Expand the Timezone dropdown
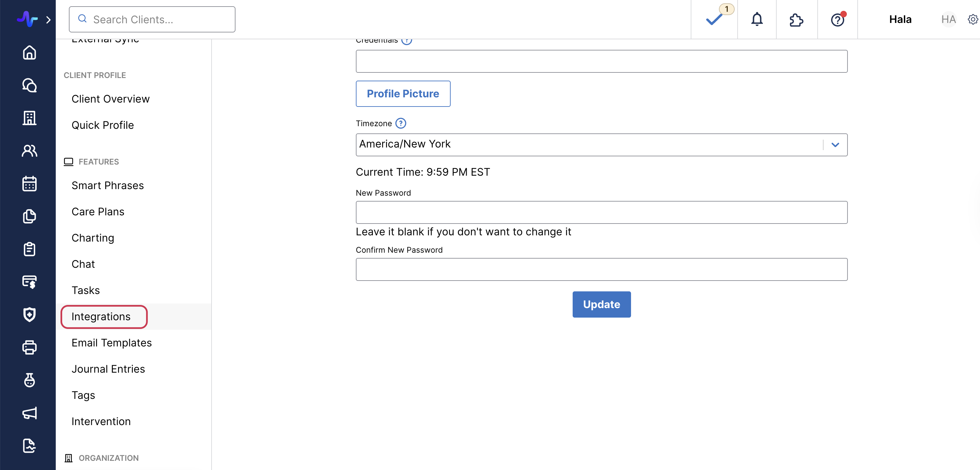This screenshot has height=470, width=980. click(835, 145)
